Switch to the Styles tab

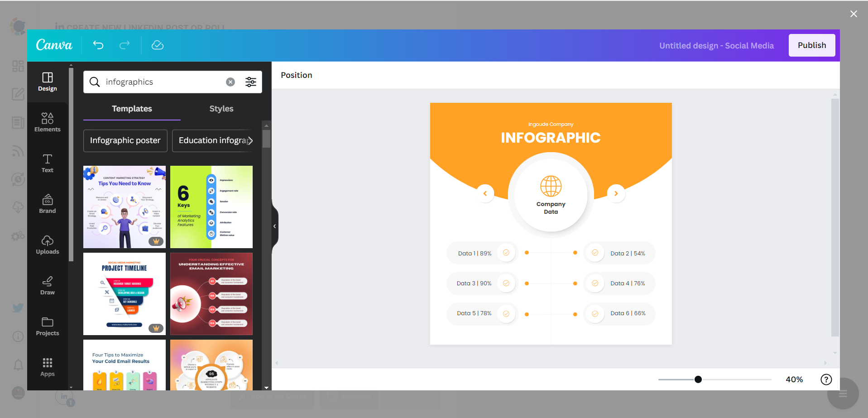pyautogui.click(x=221, y=109)
